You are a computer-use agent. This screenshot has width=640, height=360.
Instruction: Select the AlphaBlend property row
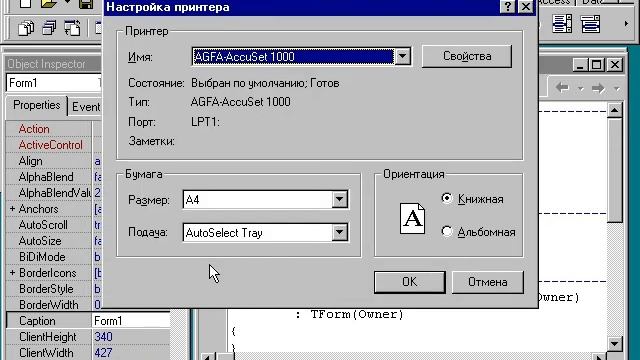coord(53,177)
